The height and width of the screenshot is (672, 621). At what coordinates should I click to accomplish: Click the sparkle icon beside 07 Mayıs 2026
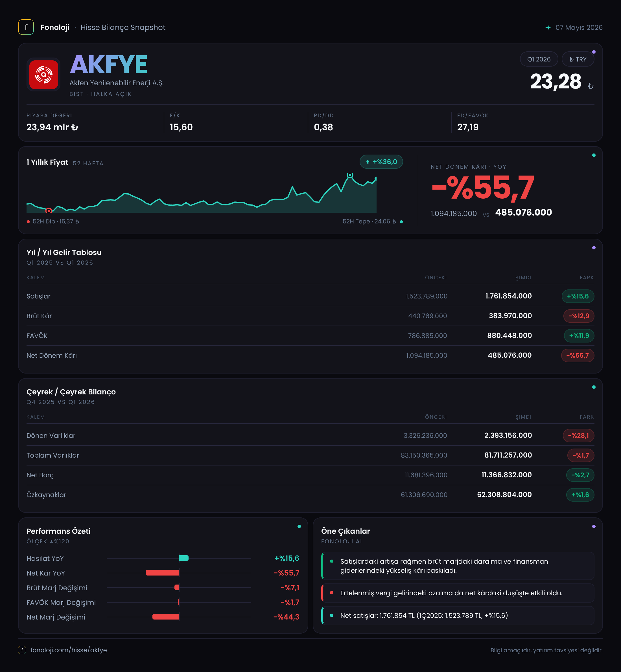(548, 28)
